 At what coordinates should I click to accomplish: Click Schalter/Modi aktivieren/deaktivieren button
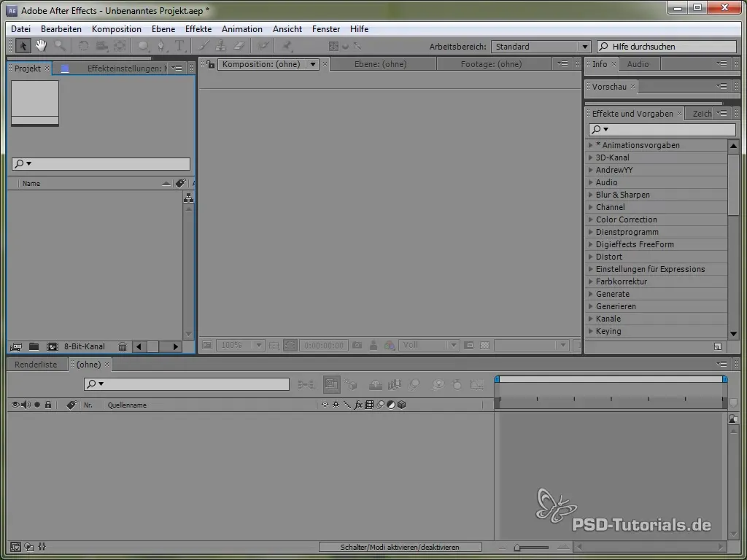[x=400, y=547]
